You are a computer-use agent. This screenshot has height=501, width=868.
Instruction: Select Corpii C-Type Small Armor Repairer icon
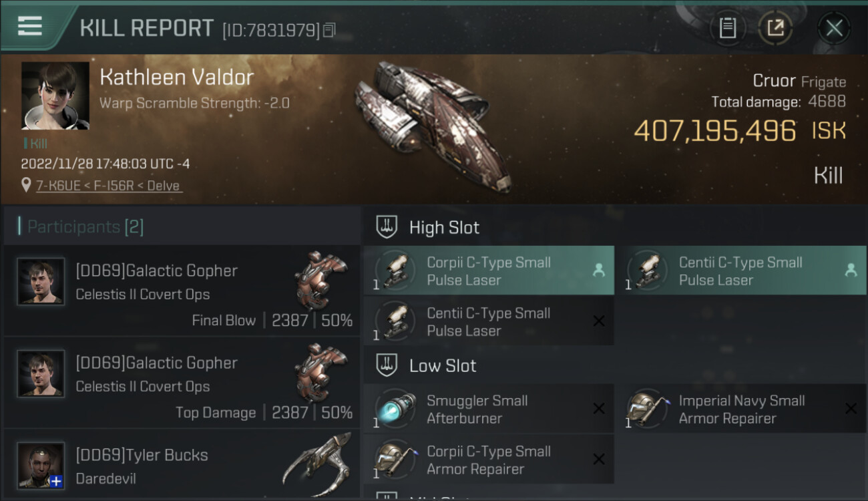[x=395, y=460]
